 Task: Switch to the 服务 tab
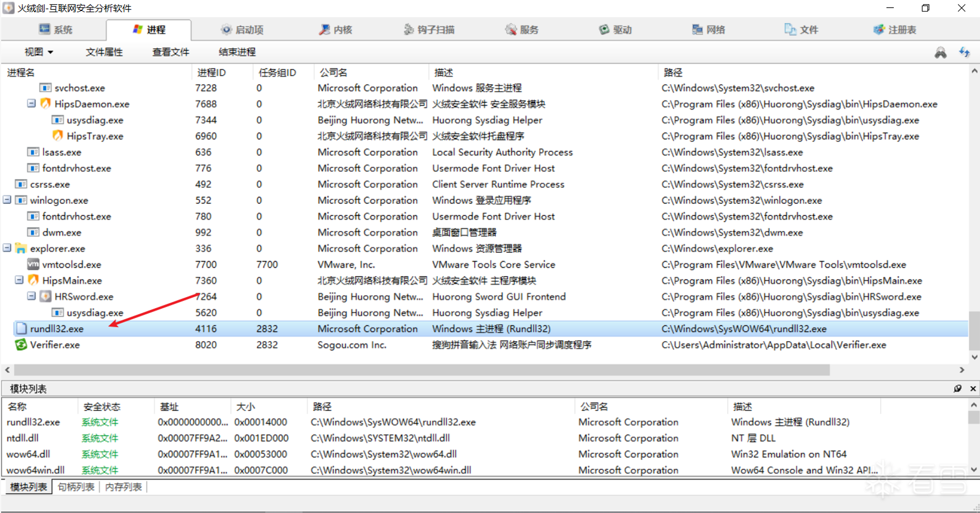[522, 30]
